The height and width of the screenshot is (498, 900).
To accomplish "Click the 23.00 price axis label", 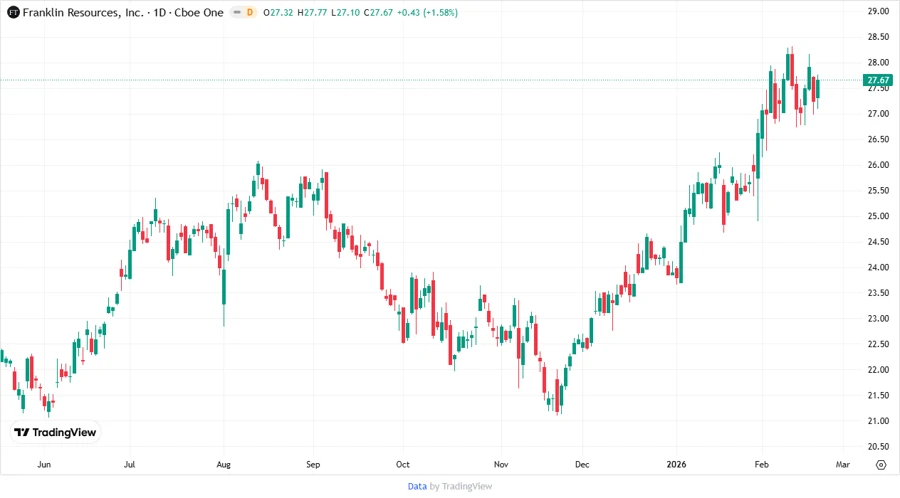I will pos(878,318).
